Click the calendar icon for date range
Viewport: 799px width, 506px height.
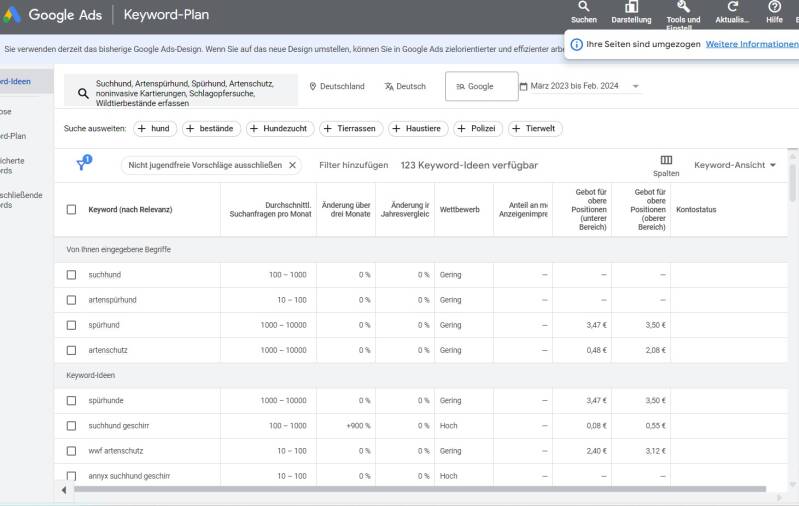pos(523,86)
